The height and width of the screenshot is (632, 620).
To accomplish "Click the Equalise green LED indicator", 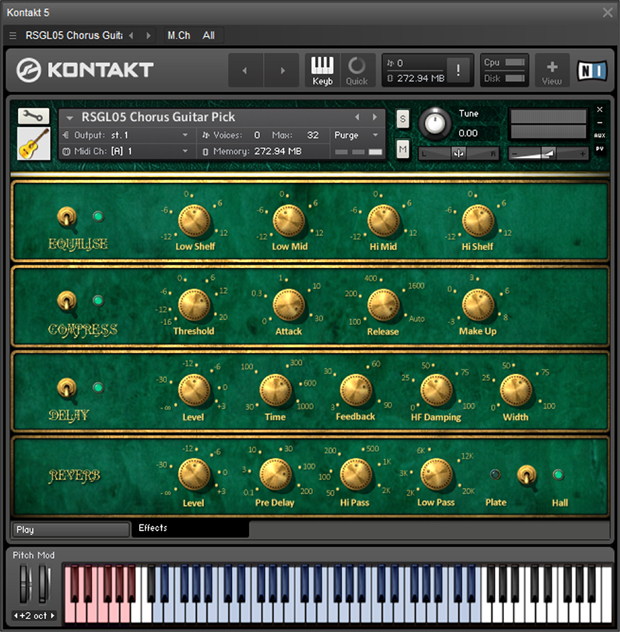I will pyautogui.click(x=98, y=216).
